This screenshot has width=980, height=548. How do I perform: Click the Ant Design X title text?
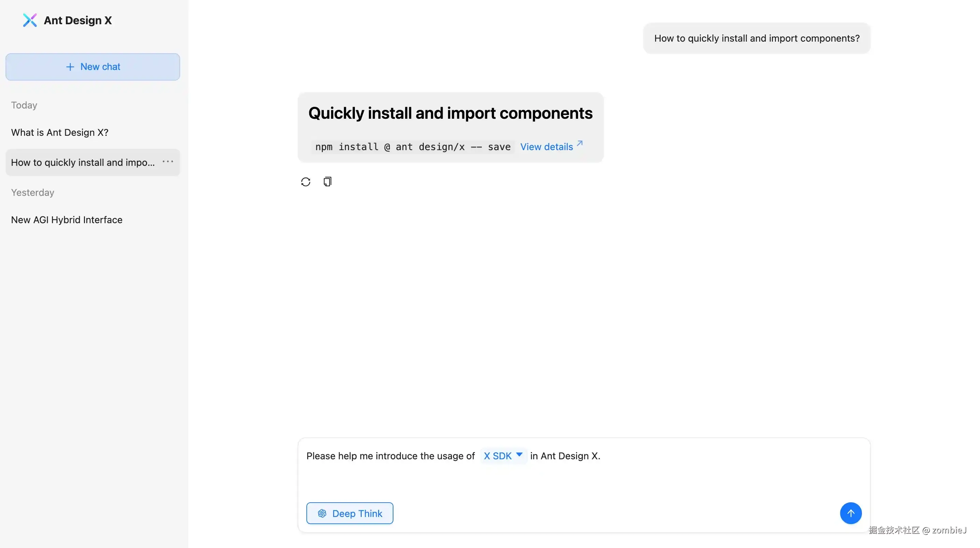pos(77,20)
